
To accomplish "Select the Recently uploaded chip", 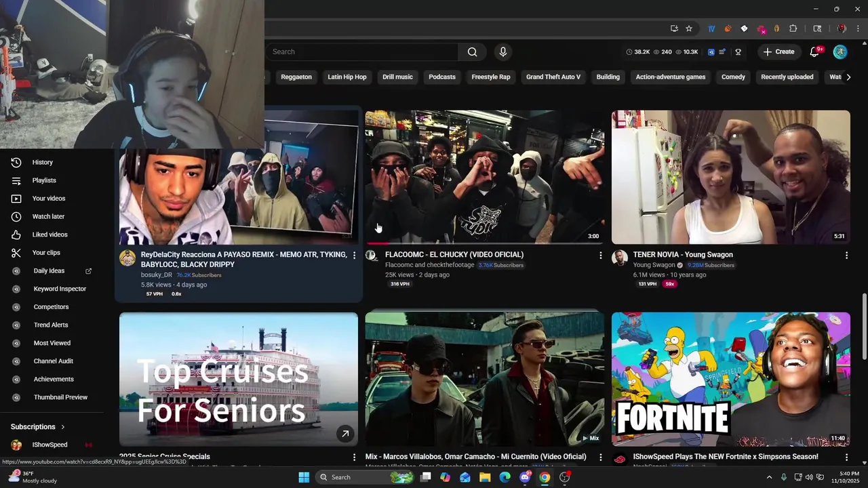I will point(787,77).
